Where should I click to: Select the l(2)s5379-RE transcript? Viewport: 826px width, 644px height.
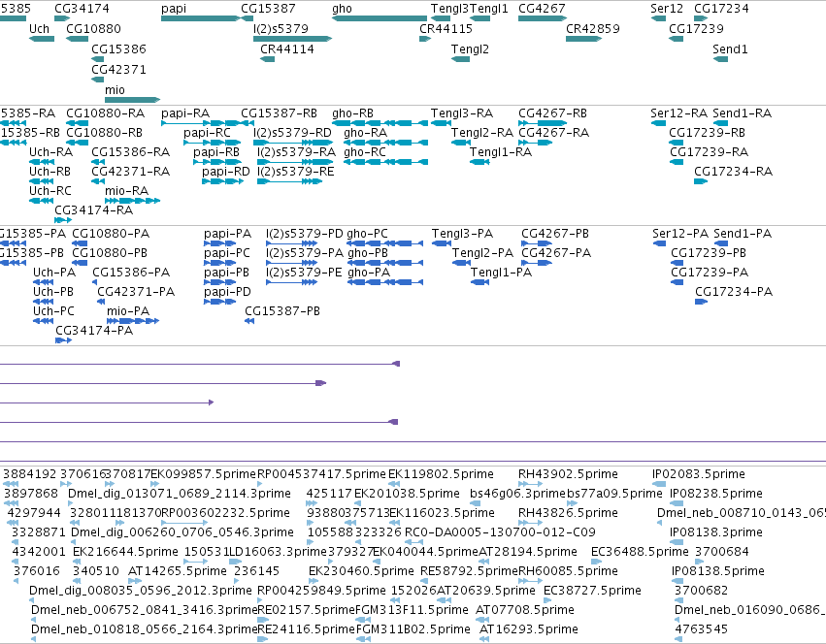tap(289, 181)
